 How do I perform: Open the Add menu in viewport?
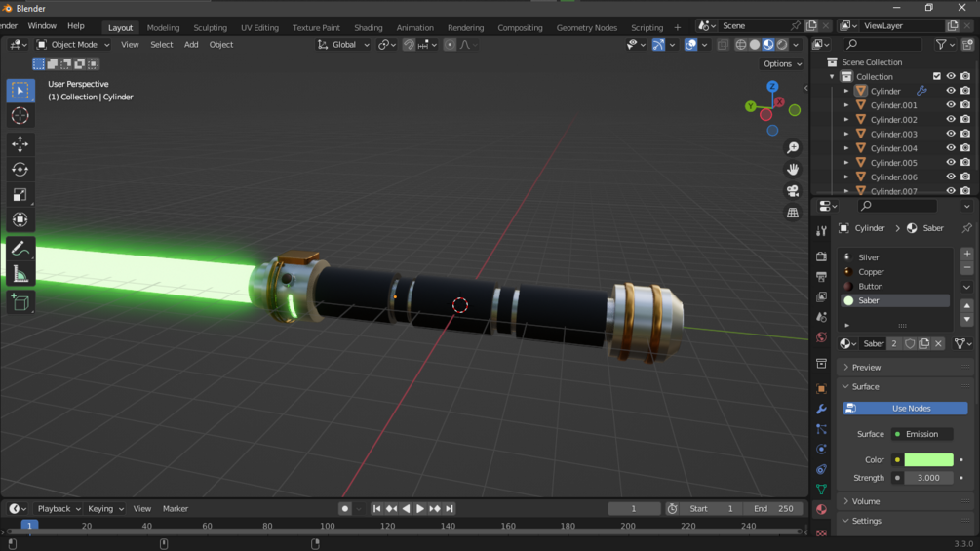(190, 44)
